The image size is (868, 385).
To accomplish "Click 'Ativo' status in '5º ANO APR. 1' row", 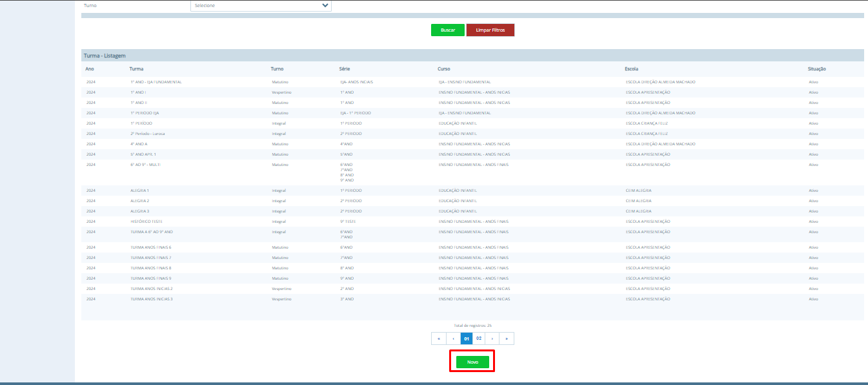I will coord(813,154).
